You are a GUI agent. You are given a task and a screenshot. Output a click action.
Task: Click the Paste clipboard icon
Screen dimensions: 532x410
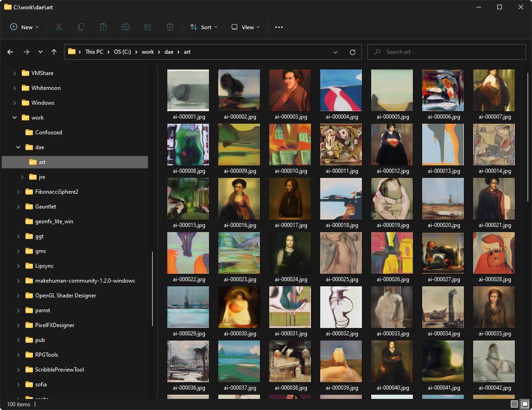click(x=103, y=27)
